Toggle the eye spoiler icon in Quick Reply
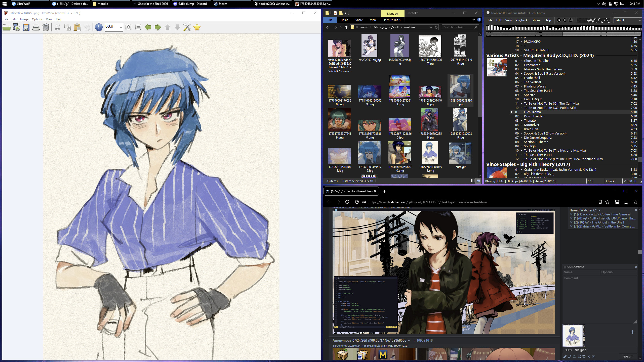This screenshot has height=362, width=644. (x=574, y=356)
